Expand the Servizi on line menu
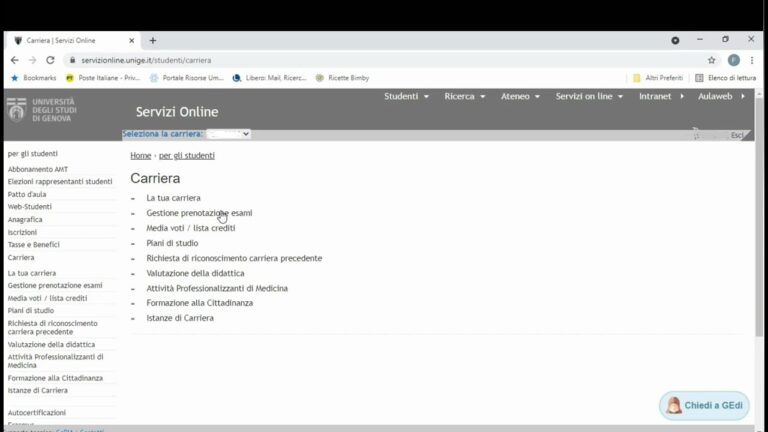768x432 pixels. tap(589, 96)
